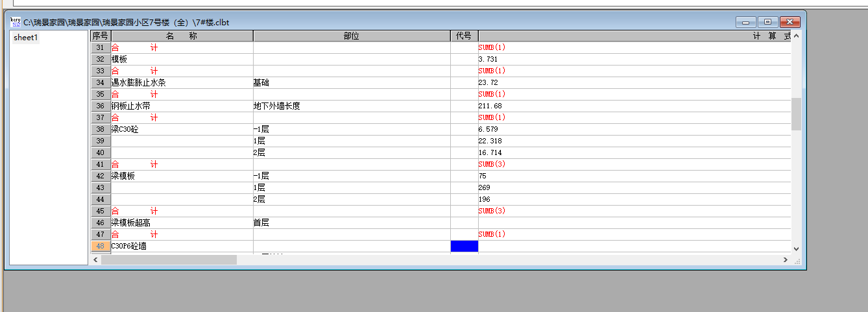Click the value 6.579
868x312 pixels.
tap(488, 130)
